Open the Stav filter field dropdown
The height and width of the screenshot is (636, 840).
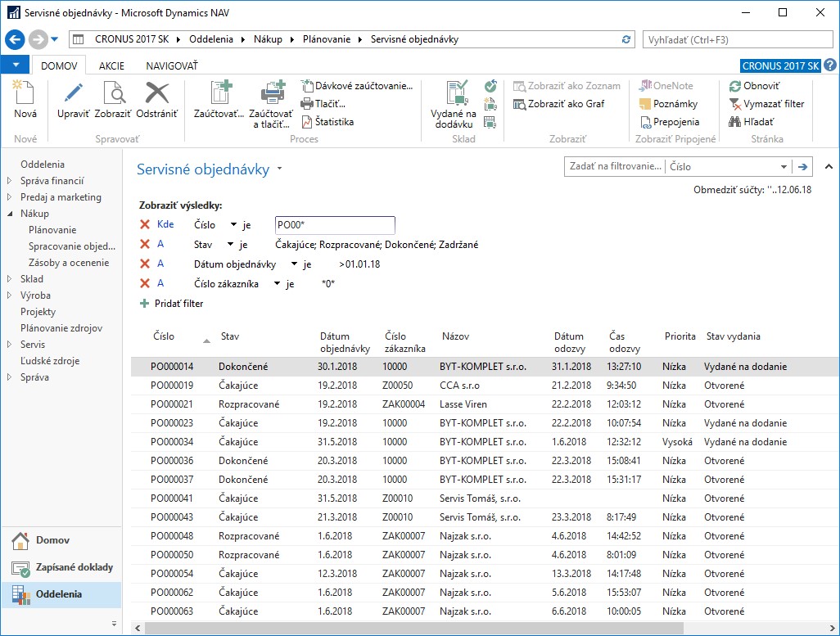(x=230, y=244)
